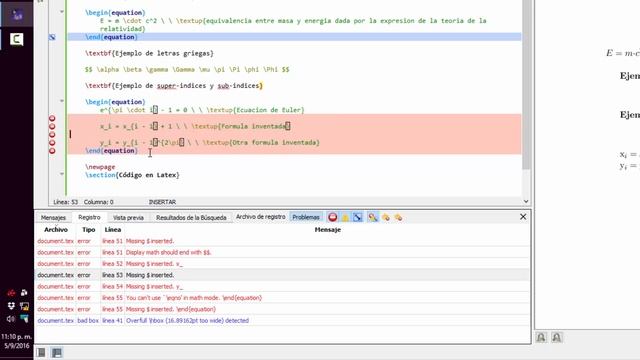Screen dimensions: 640x360
Task: Click the error marker beside x_i formula line
Action: 52,127
